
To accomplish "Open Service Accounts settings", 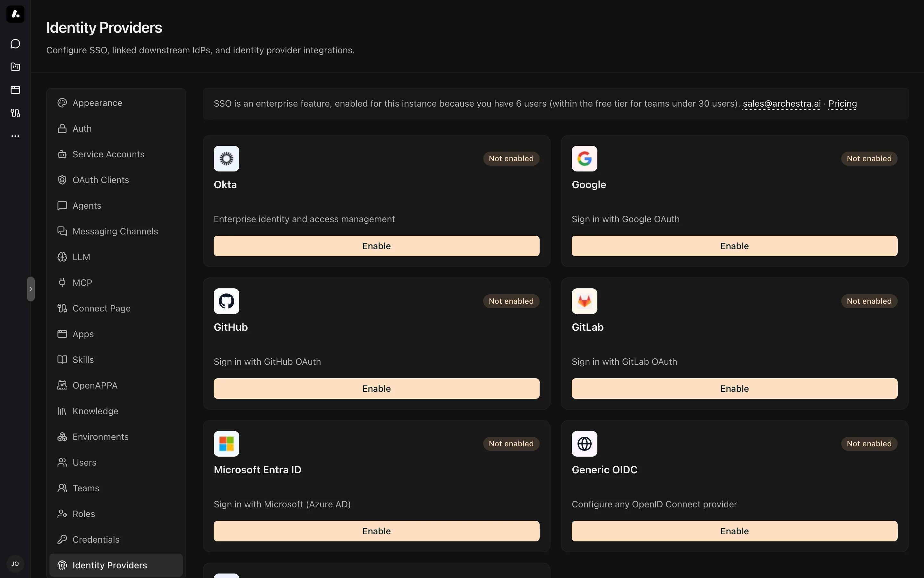I will pyautogui.click(x=116, y=154).
